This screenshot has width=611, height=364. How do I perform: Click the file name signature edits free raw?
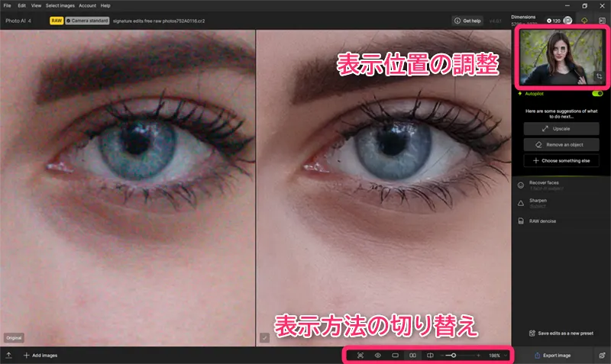pos(159,21)
